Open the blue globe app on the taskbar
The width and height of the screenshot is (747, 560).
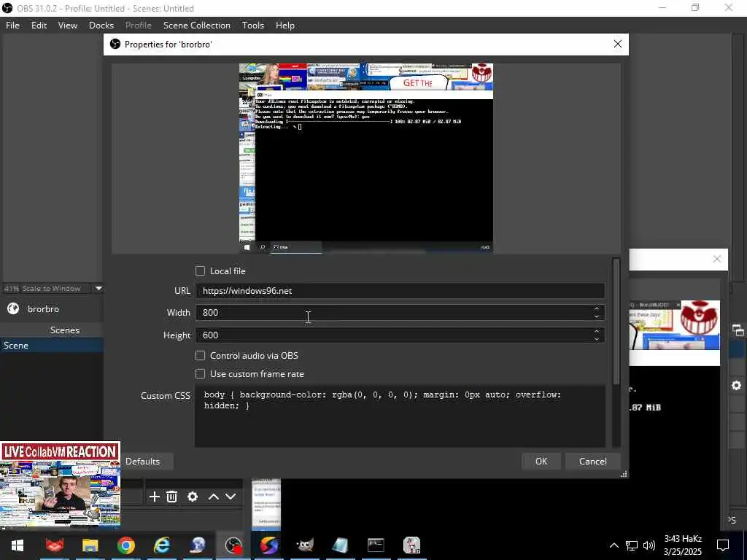198,545
